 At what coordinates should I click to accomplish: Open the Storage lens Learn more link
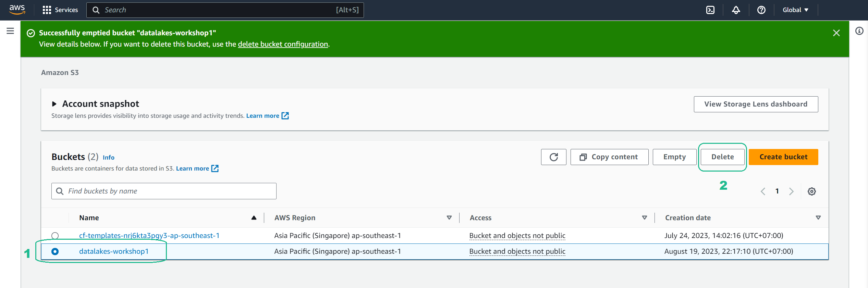click(x=262, y=116)
